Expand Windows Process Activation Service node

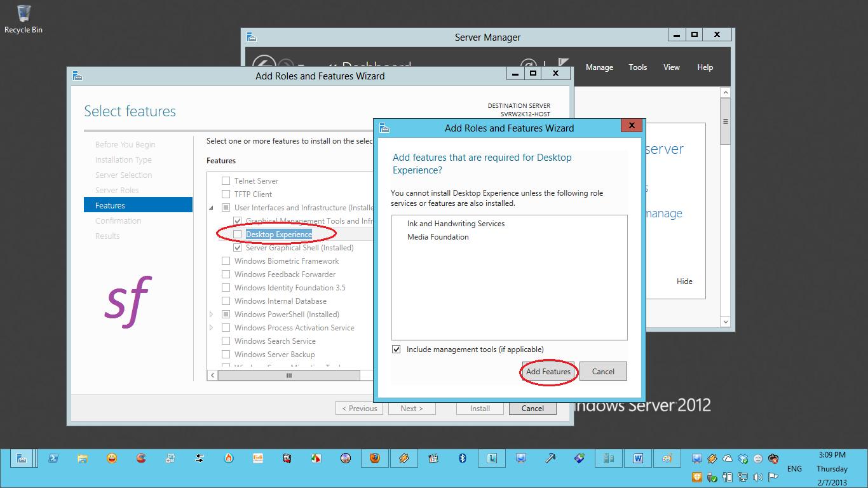pyautogui.click(x=212, y=328)
